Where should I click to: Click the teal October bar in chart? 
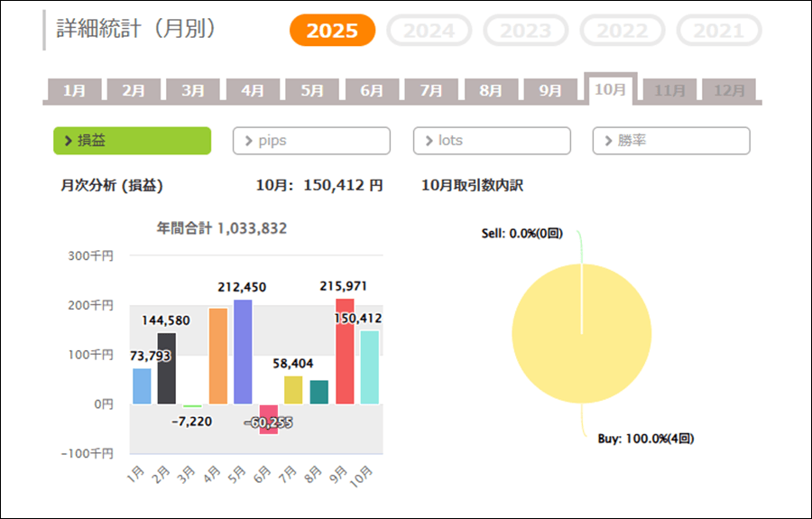[370, 367]
